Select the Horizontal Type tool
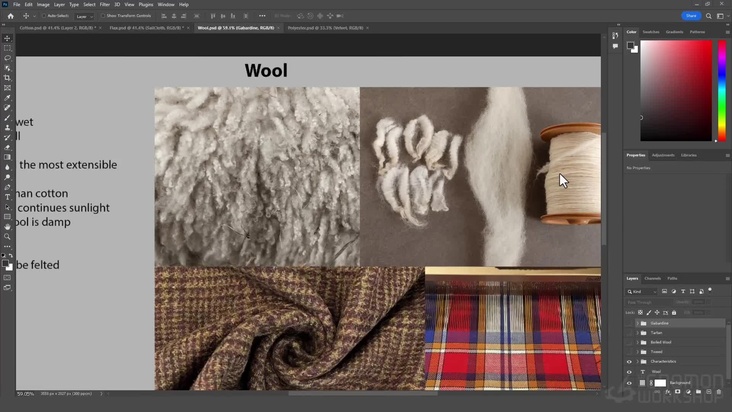732x412 pixels. click(x=8, y=197)
